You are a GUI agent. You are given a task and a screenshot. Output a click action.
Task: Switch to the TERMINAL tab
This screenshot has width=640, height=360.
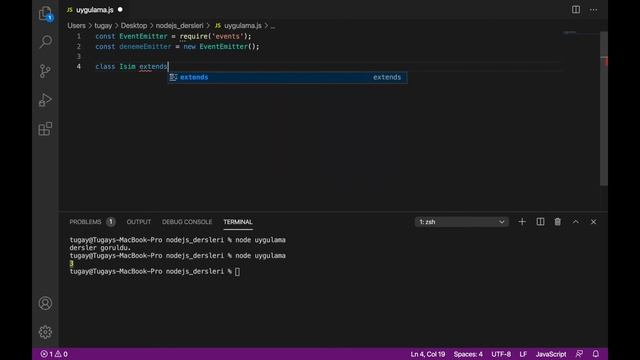pos(238,222)
